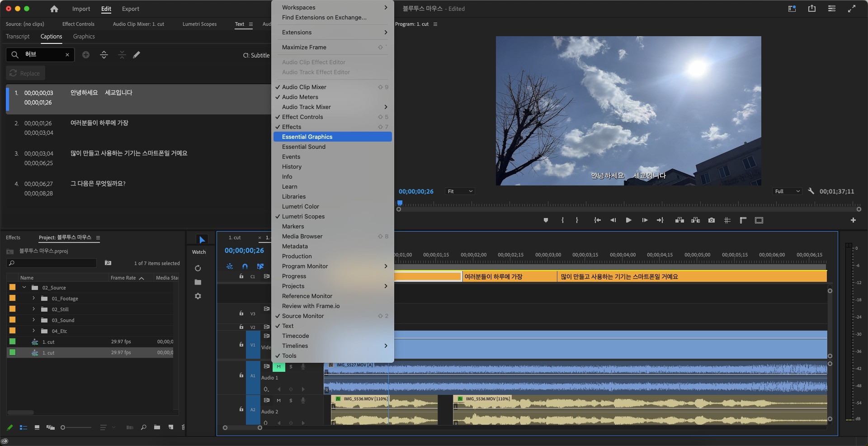Choose Lumetri Color in the menu
The image size is (868, 446).
pyautogui.click(x=333, y=206)
